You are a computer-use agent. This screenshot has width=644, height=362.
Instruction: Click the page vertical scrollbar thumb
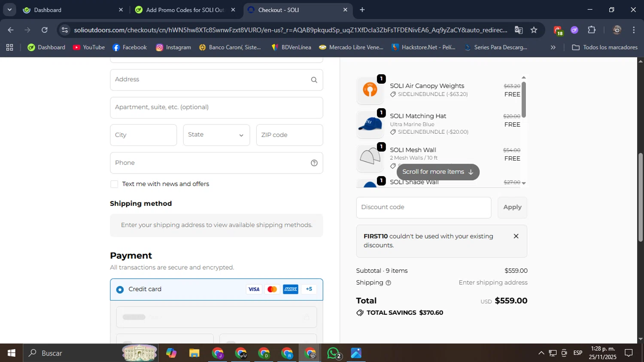(x=640, y=198)
